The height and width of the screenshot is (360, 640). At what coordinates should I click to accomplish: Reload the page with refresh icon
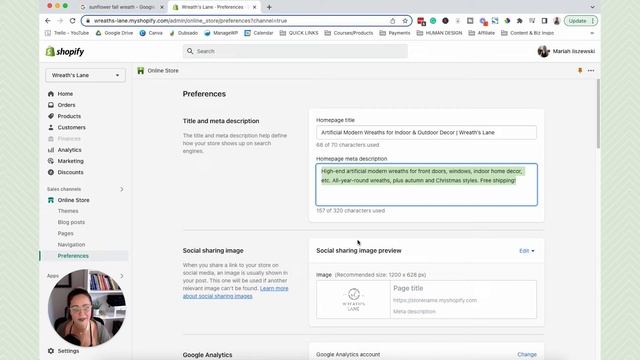pyautogui.click(x=72, y=21)
